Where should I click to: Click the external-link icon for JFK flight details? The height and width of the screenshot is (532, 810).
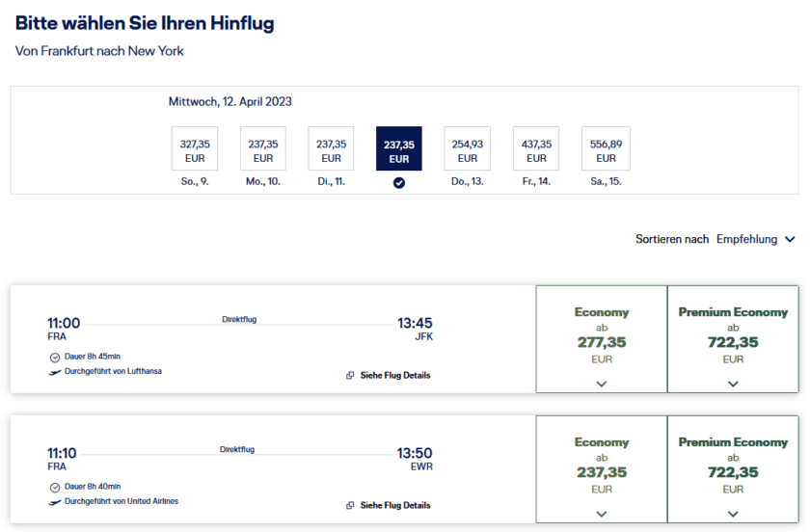[350, 376]
